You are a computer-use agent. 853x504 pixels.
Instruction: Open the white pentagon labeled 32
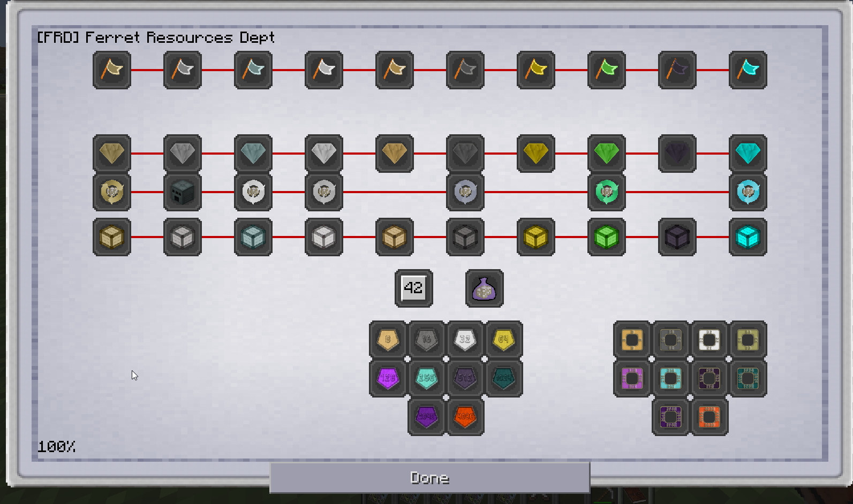(x=465, y=340)
